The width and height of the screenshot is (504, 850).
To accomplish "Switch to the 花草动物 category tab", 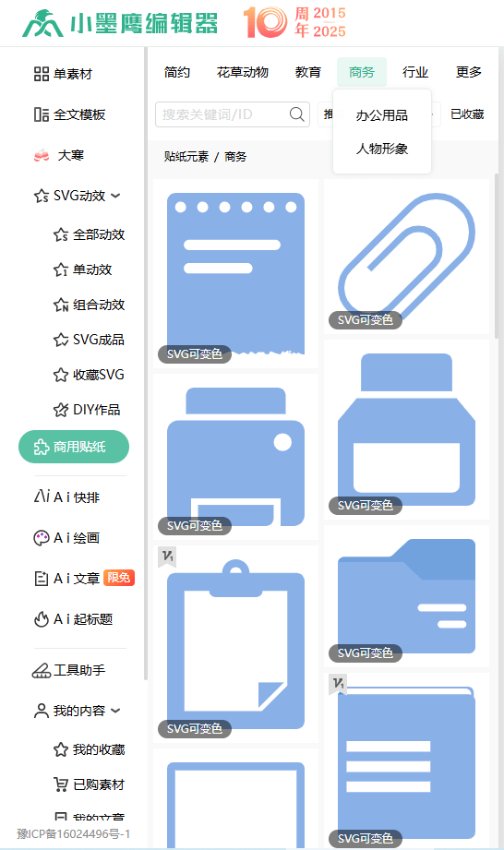I will coord(242,72).
